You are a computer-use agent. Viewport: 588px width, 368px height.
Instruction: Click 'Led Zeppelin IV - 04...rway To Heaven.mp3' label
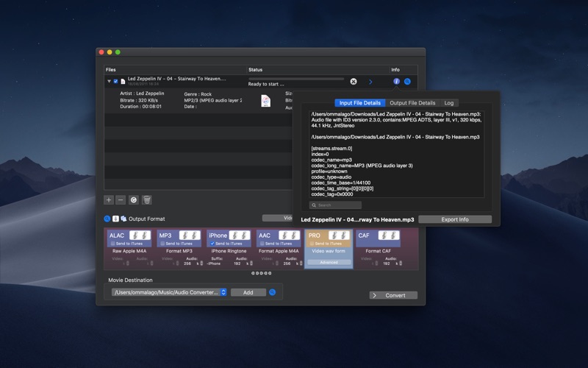pyautogui.click(x=357, y=219)
